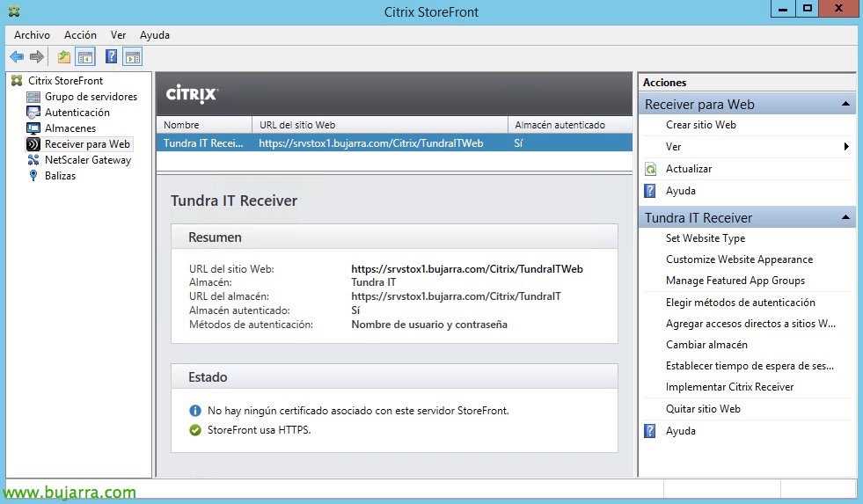Click the Autenticación node icon
The image size is (863, 504).
(x=33, y=113)
